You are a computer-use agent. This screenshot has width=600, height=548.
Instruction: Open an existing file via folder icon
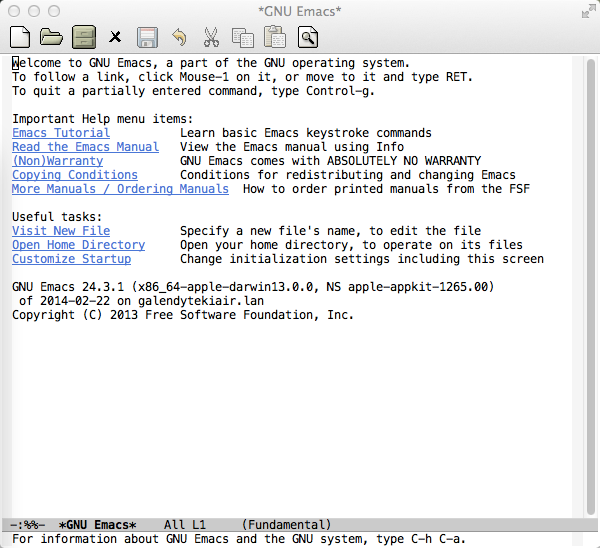[x=51, y=38]
